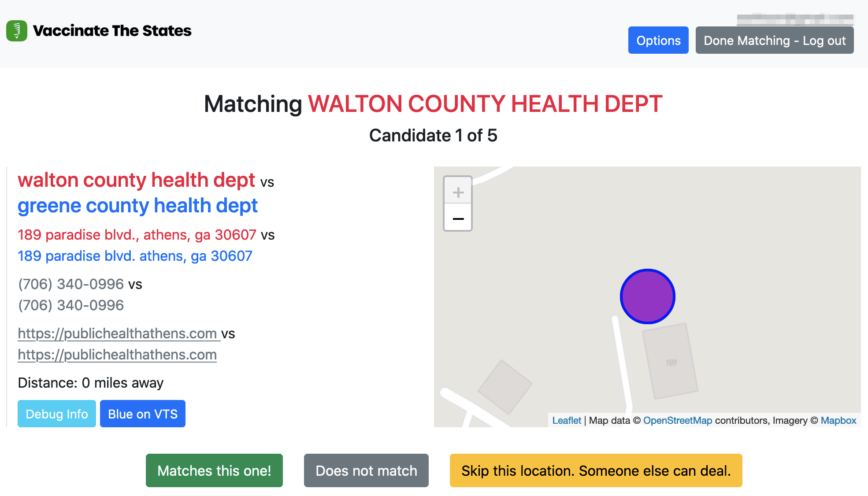Click the publichealthathens.com link (red)

pos(117,333)
